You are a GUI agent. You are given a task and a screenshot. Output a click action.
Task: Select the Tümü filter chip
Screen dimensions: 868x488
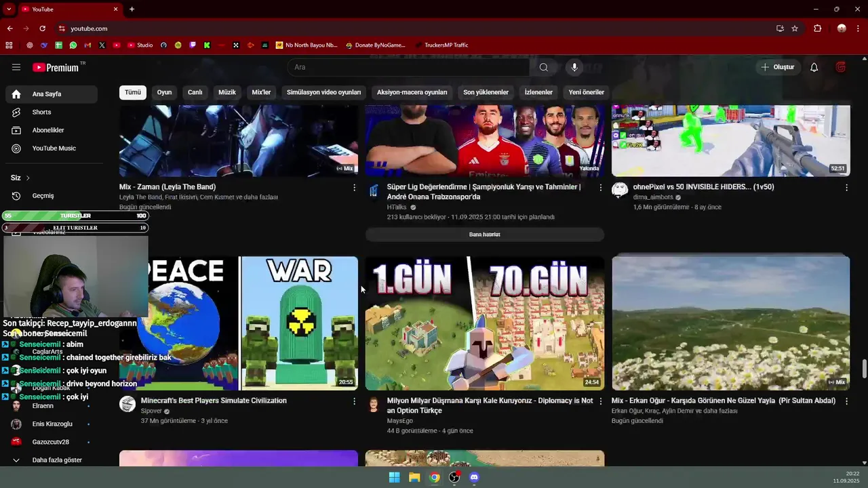tap(133, 92)
